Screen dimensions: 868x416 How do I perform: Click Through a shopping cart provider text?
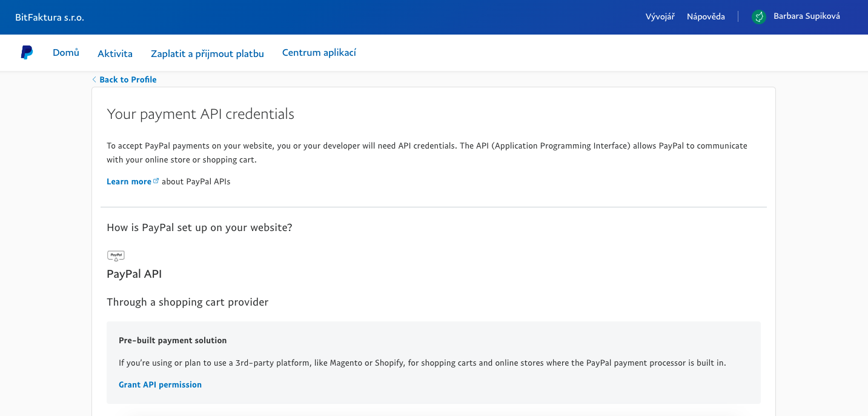(187, 302)
